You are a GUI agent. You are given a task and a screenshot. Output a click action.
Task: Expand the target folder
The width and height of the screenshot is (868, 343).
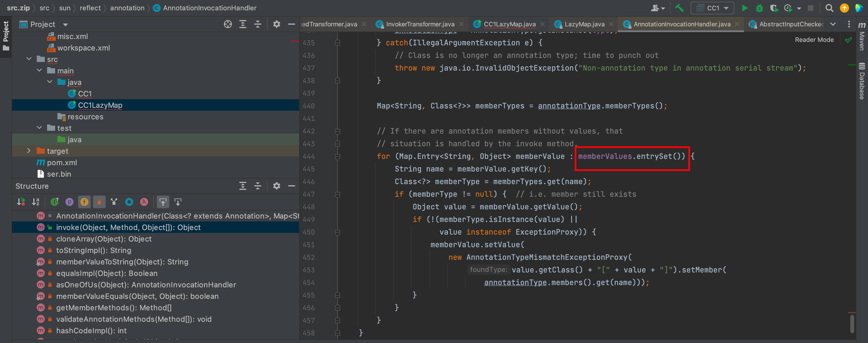(29, 151)
